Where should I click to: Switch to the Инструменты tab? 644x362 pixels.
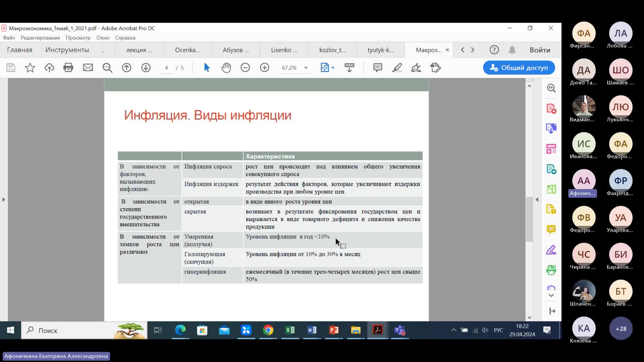[67, 50]
